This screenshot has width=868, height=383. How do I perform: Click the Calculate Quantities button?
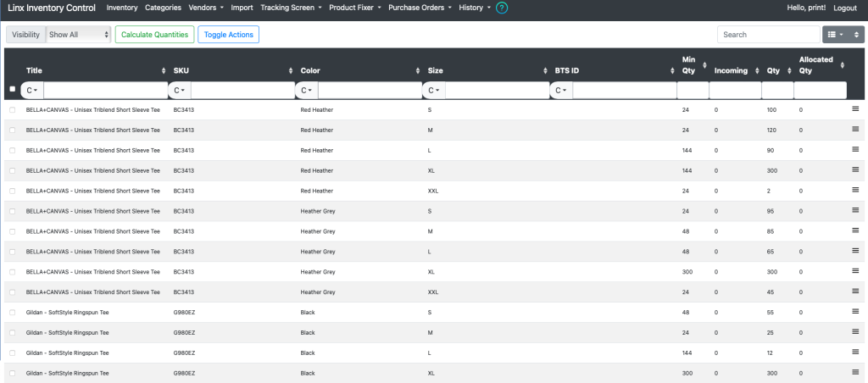tap(155, 34)
